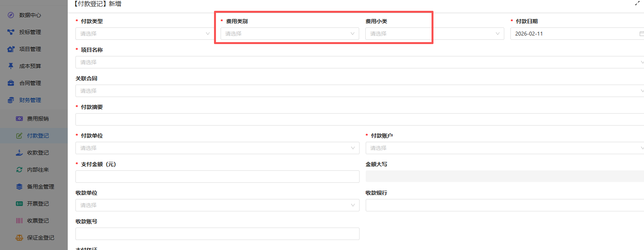Click the 收票登记 barcode icon
The width and height of the screenshot is (644, 250).
[19, 221]
